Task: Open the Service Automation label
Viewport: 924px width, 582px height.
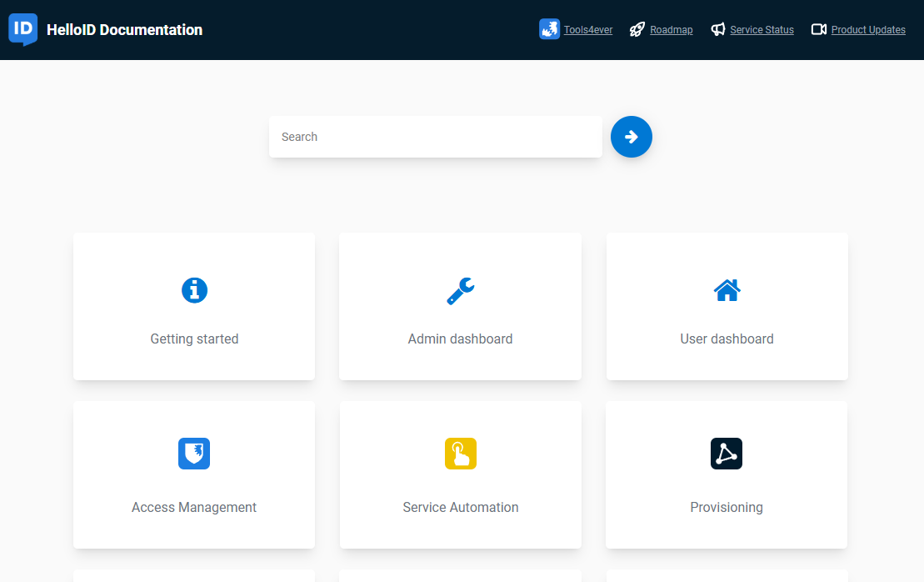Action: (x=461, y=507)
